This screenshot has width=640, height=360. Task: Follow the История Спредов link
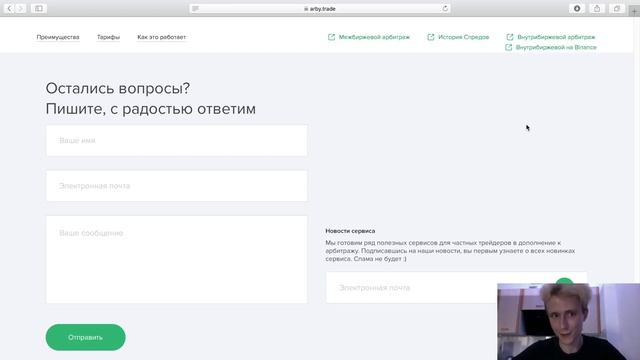[x=463, y=37]
